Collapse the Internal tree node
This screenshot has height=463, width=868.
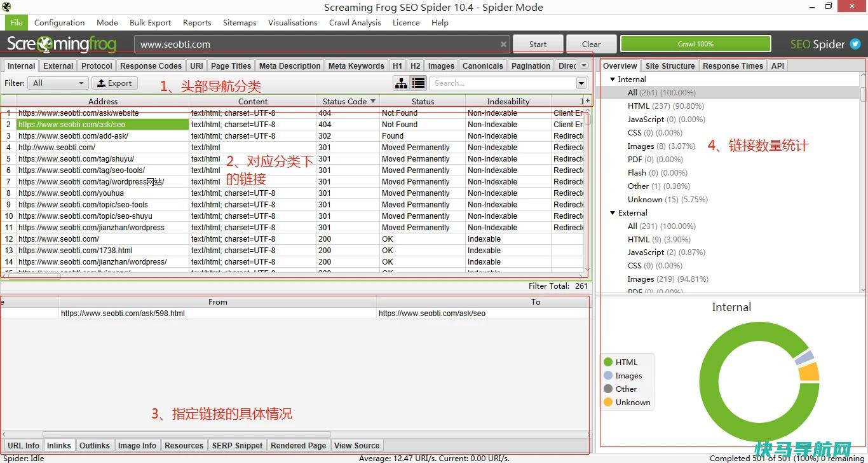pos(613,79)
